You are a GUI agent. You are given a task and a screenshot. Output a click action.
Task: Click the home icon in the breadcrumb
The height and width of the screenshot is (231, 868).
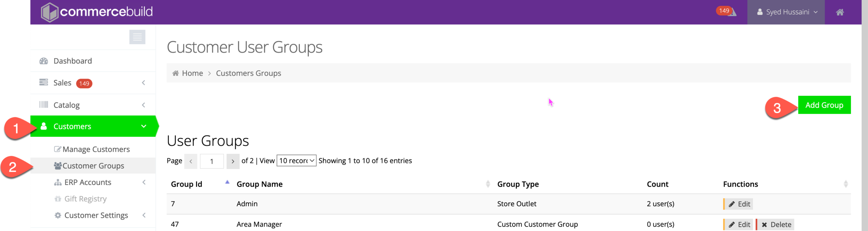point(175,73)
